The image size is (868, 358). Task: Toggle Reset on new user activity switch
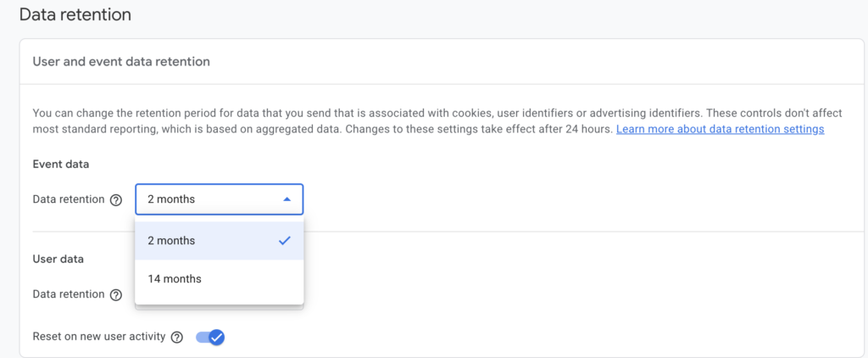pyautogui.click(x=210, y=337)
